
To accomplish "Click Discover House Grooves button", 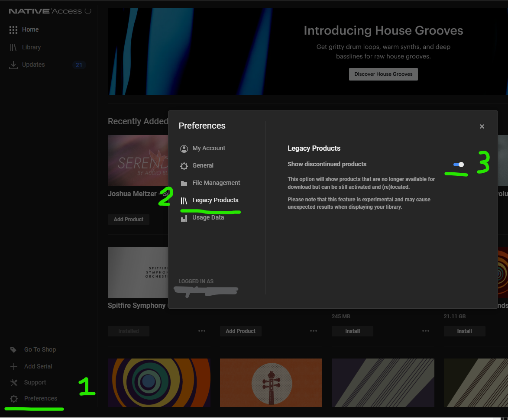I will pos(383,74).
